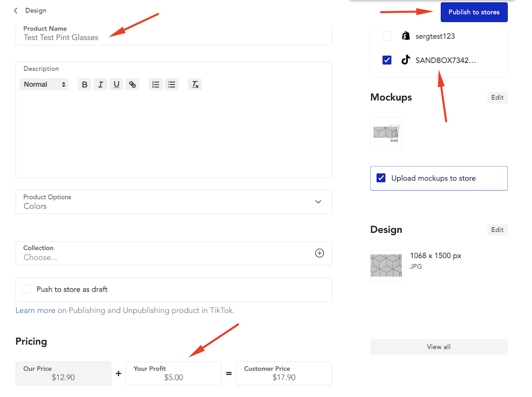
Task: Go back using the Design arrow
Action: [16, 11]
